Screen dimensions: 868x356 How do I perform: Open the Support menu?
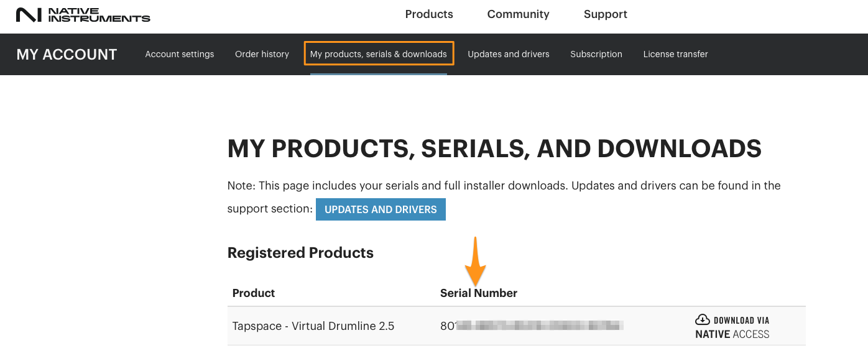pos(605,14)
